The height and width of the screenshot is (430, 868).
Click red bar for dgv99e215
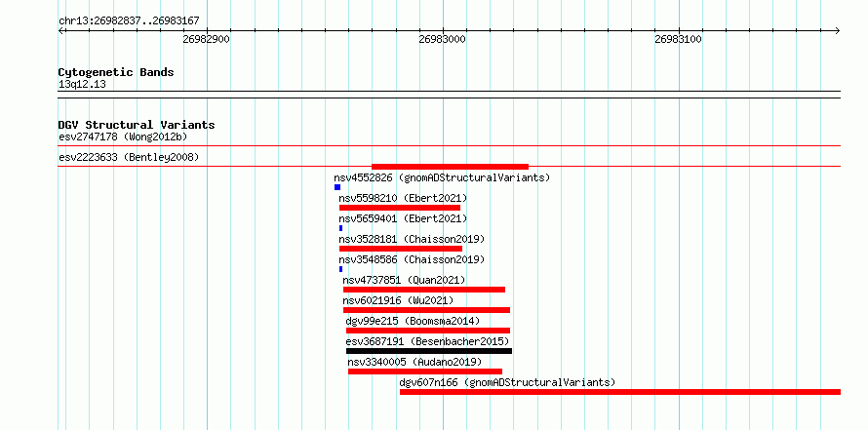(428, 331)
